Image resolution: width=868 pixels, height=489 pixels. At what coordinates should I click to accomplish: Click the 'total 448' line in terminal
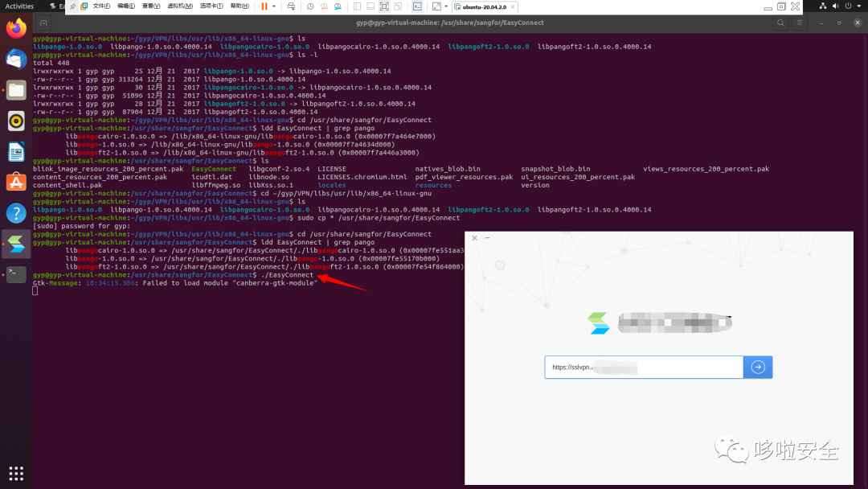tap(51, 63)
